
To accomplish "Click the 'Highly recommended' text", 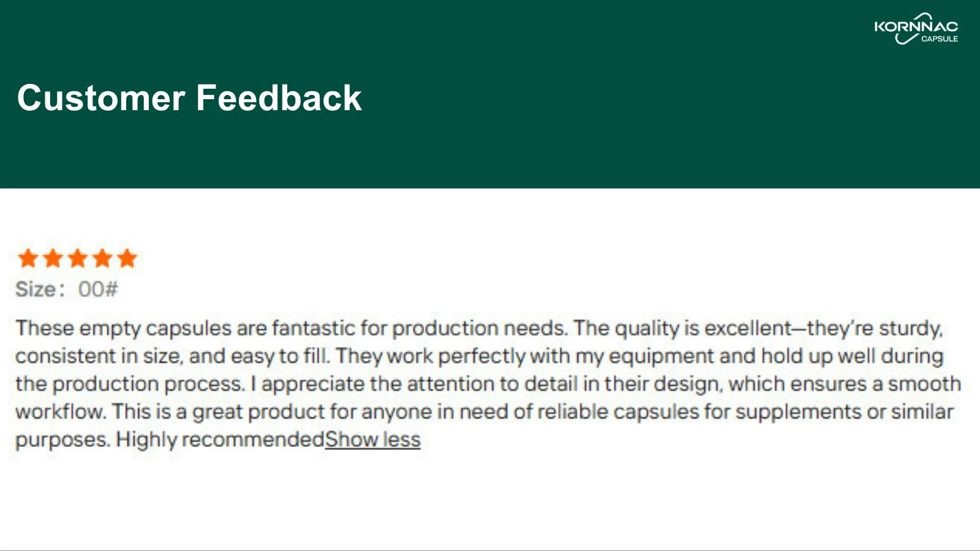I will tap(220, 440).
